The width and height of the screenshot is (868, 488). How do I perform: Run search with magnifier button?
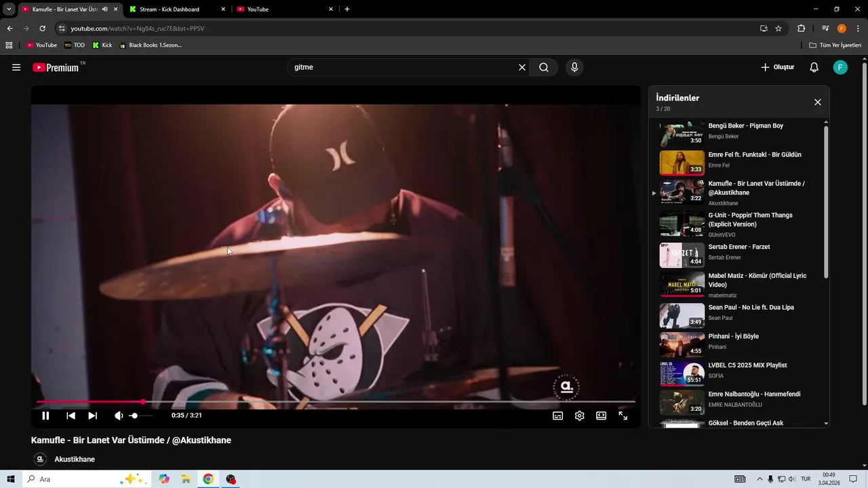(544, 67)
